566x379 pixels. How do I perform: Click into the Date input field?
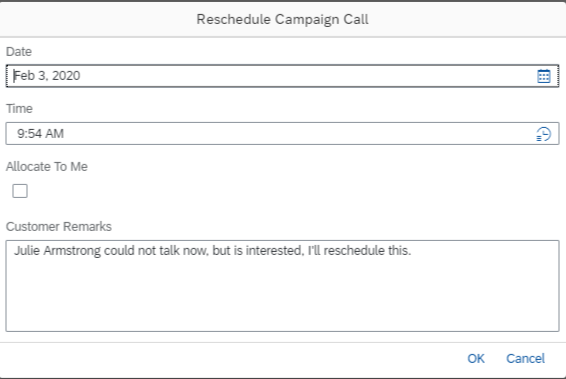[282, 76]
